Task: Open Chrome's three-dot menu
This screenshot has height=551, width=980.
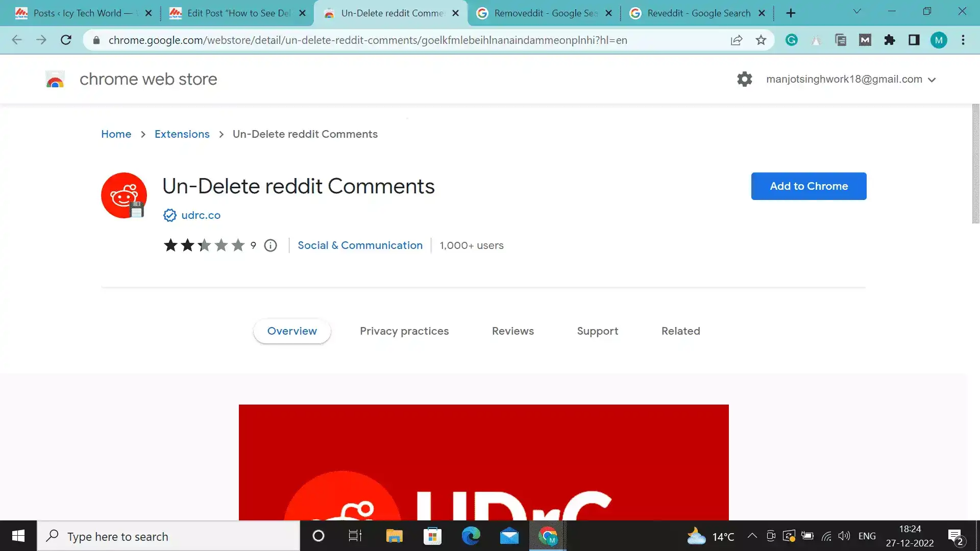Action: click(x=963, y=40)
